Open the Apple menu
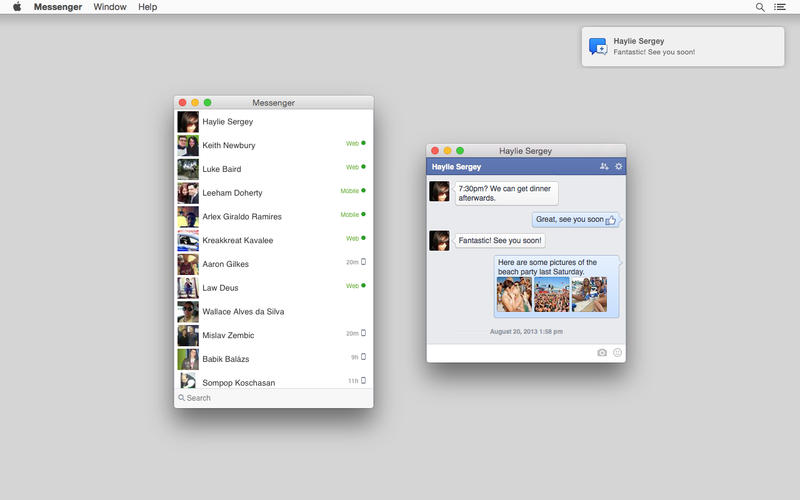This screenshot has width=800, height=500. coord(16,7)
